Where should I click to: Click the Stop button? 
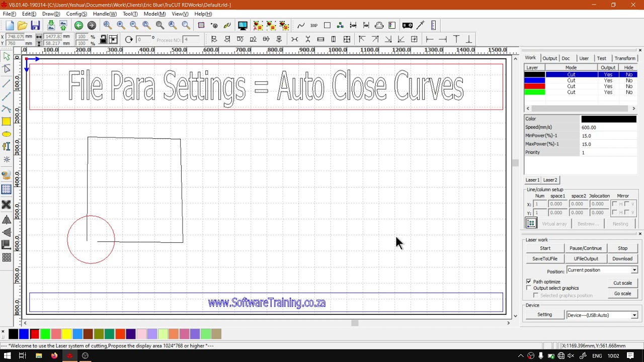click(623, 248)
